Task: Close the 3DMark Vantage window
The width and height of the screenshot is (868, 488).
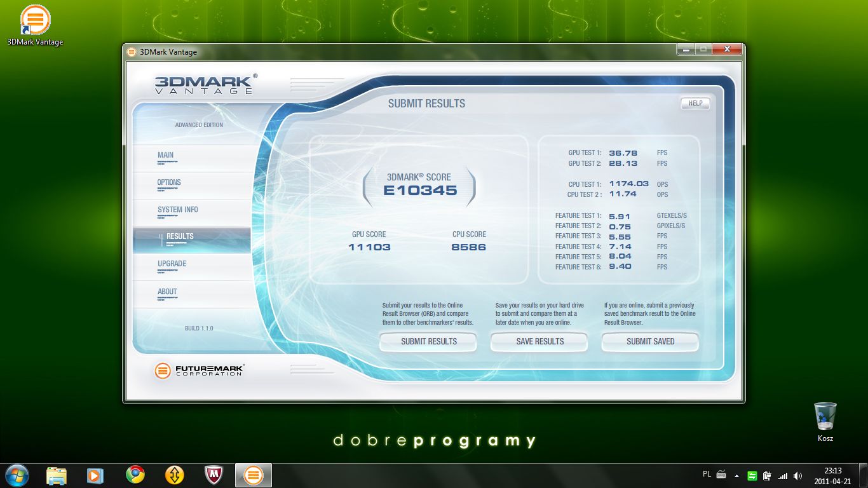Action: point(726,49)
